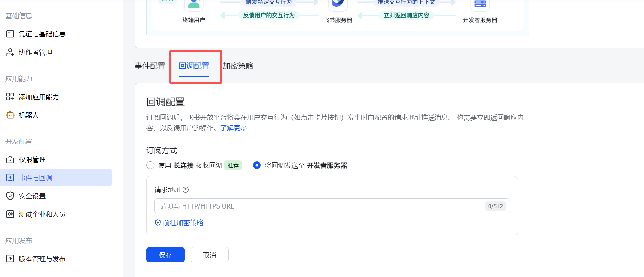The width and height of the screenshot is (644, 277).
Task: Open the 了解更多 link
Action: [234, 128]
